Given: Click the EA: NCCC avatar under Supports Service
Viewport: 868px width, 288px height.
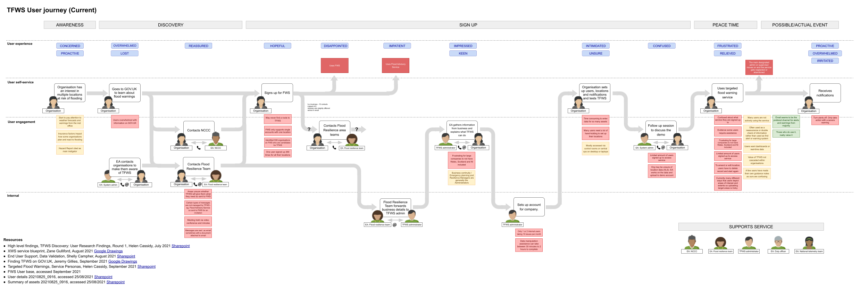Looking at the screenshot, I should [x=692, y=242].
